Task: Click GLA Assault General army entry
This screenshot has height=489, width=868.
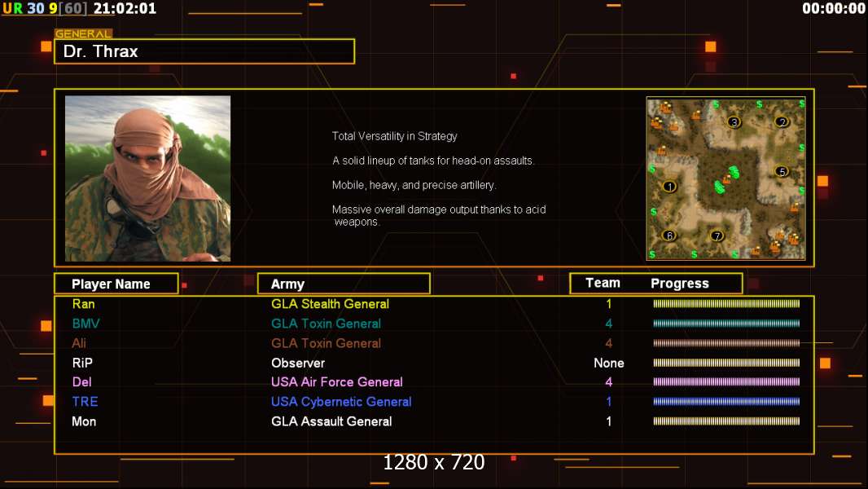Action: point(331,421)
